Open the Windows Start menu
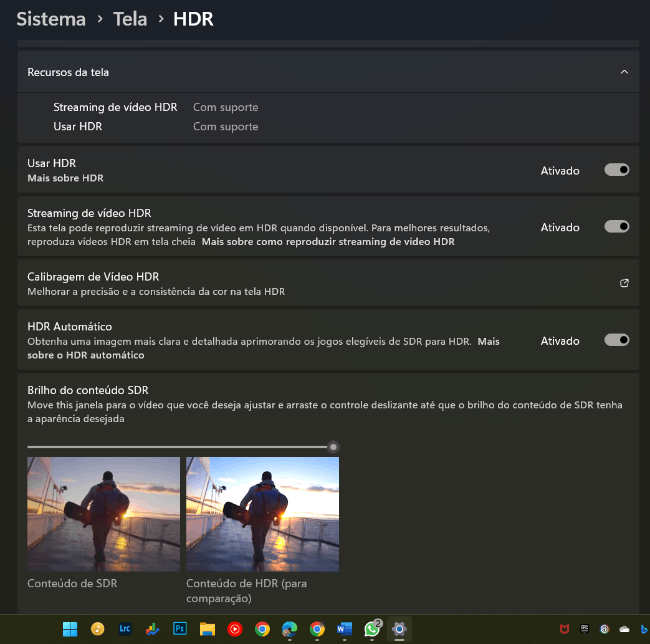Viewport: 650px width, 644px height. (x=70, y=629)
